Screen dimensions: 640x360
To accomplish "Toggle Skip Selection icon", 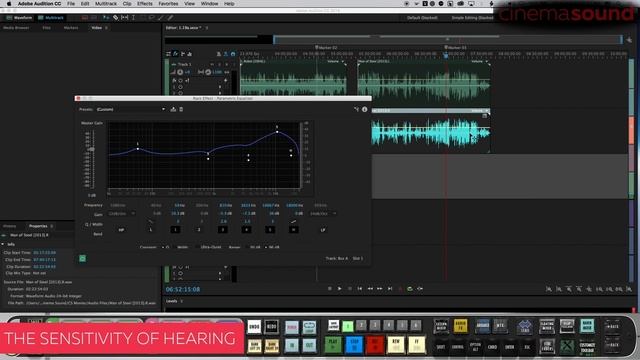I will pos(420,289).
